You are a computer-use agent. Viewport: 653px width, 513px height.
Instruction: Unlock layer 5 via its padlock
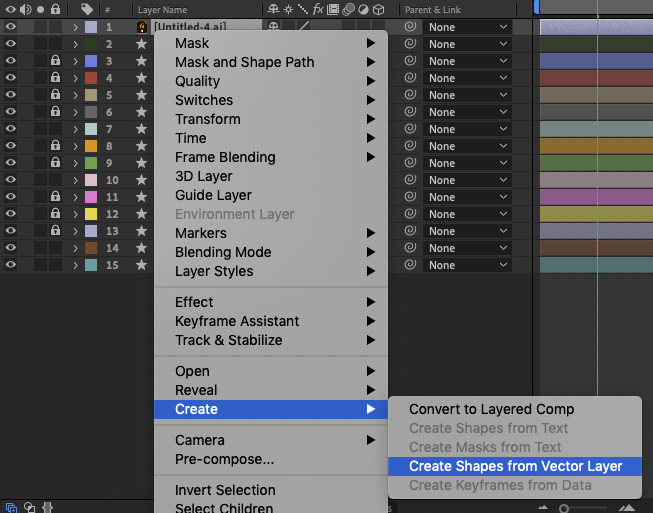pos(55,95)
